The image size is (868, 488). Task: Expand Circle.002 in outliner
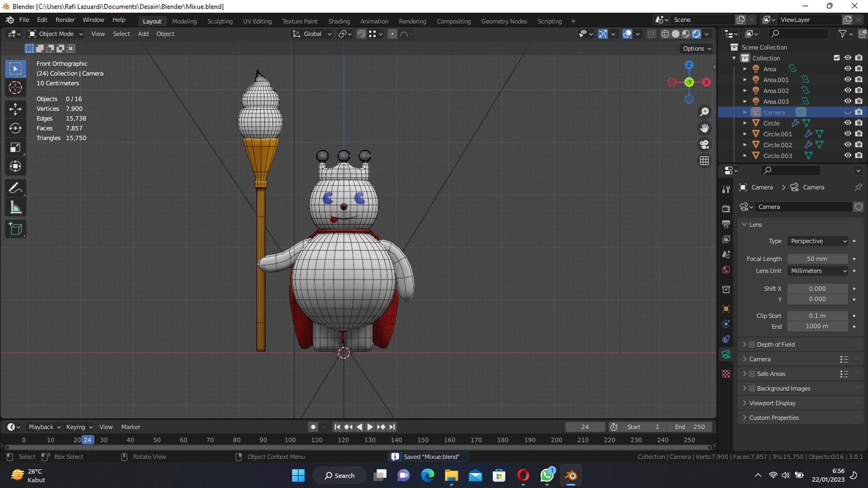click(x=745, y=145)
